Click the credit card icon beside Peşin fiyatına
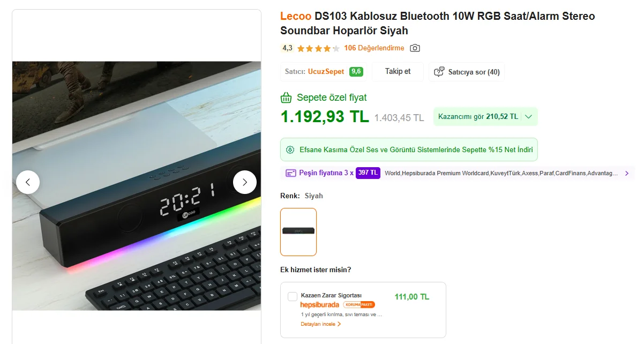644x344 pixels. tap(291, 173)
